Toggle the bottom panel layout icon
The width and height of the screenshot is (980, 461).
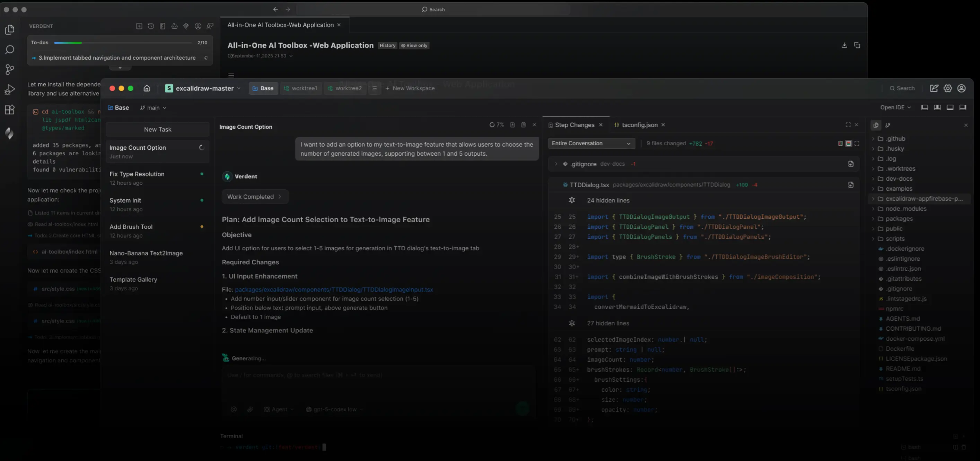pos(950,108)
